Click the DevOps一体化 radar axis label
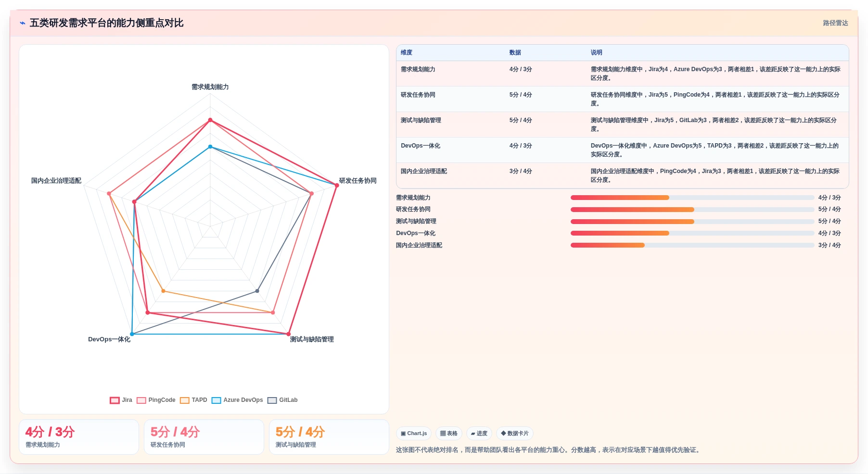 click(x=109, y=339)
